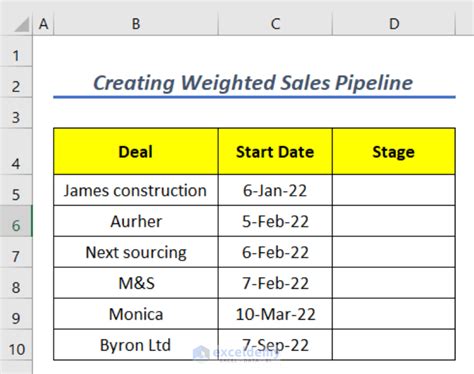Click the Deal header cell
The image size is (474, 374).
click(136, 152)
